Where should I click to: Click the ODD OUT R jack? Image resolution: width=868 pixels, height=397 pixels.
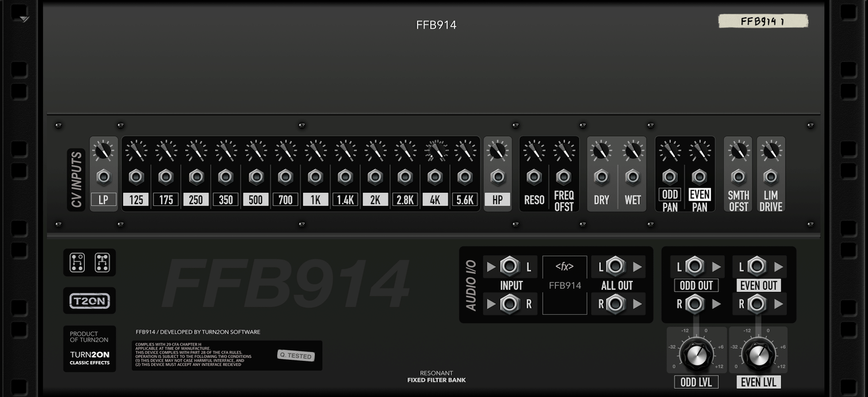694,303
